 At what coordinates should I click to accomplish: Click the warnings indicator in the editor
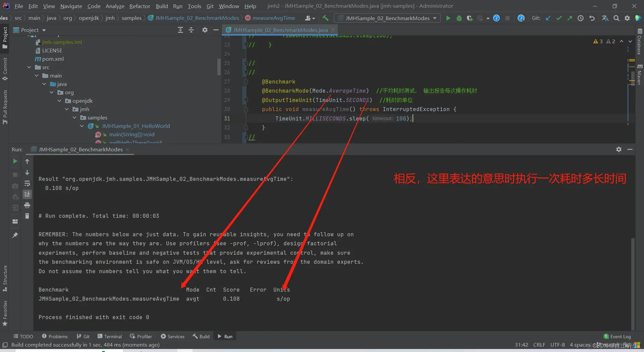(604, 41)
